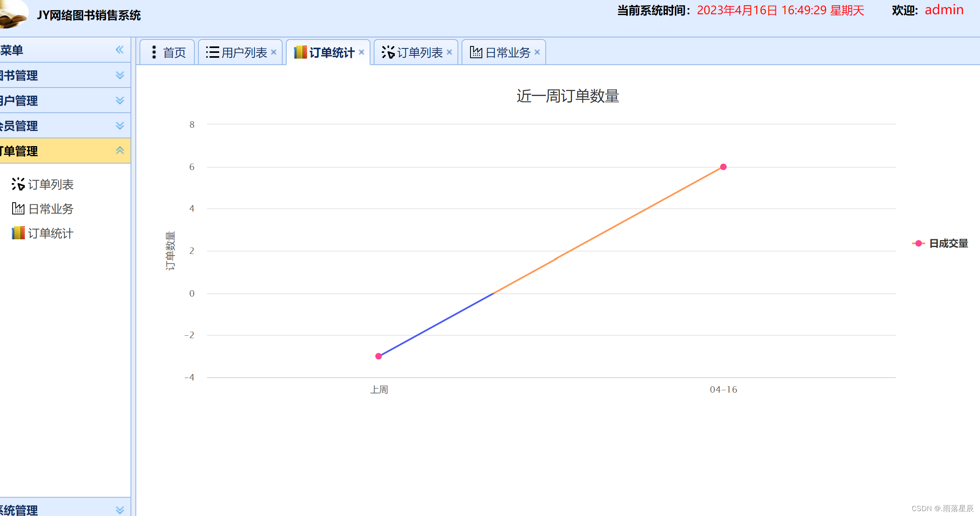980x516 pixels.
Task: Click the 订单数量 y-axis title
Action: pos(170,251)
